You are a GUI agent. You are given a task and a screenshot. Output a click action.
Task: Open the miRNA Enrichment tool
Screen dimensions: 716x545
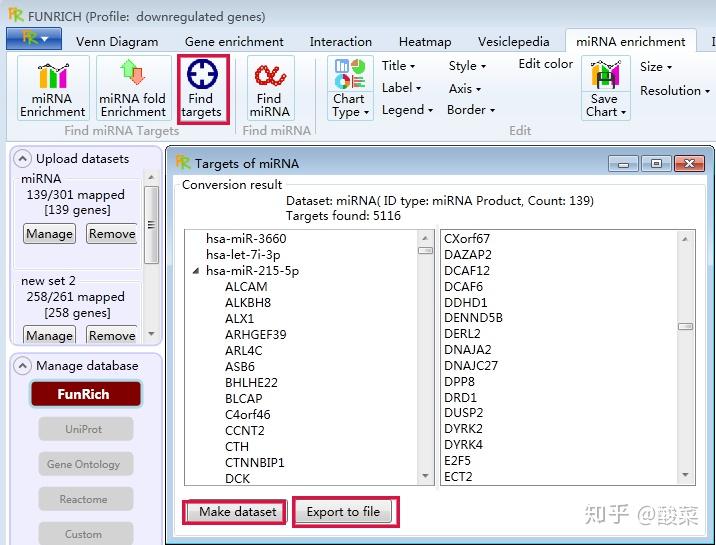click(53, 88)
